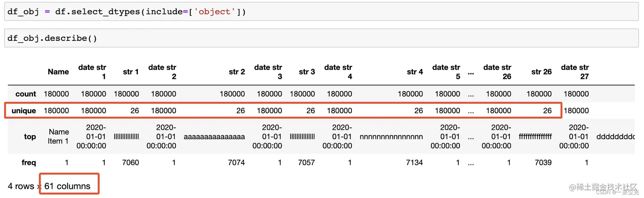Select the 'str 1' column header

pos(131,72)
